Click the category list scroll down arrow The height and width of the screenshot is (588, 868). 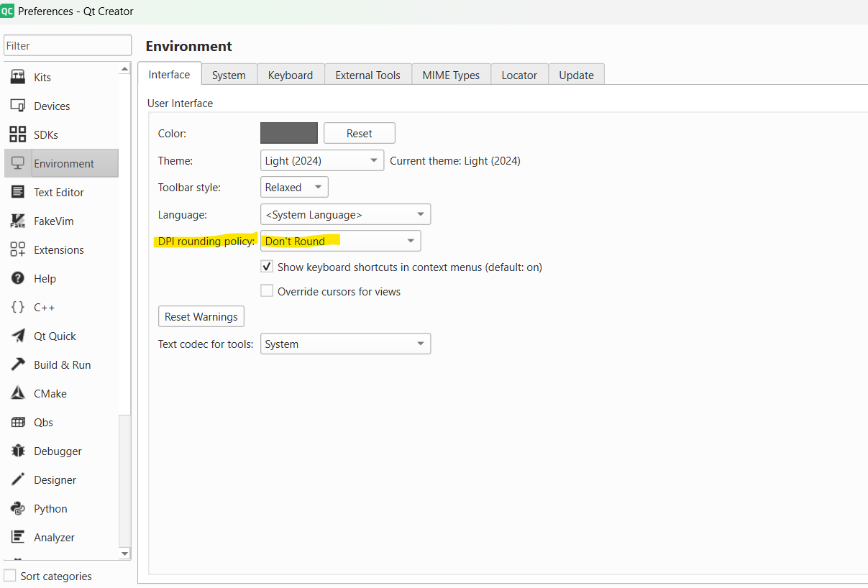[125, 553]
